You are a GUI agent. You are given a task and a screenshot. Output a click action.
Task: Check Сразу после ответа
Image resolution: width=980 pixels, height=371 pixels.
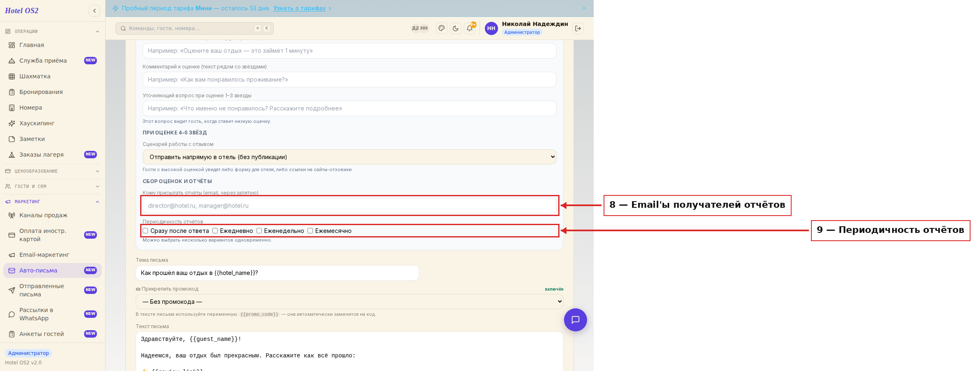pyautogui.click(x=146, y=231)
